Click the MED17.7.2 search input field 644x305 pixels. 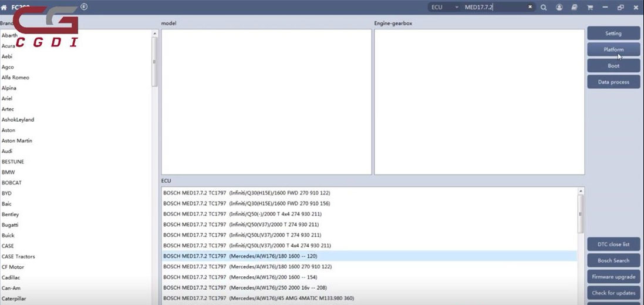[494, 8]
